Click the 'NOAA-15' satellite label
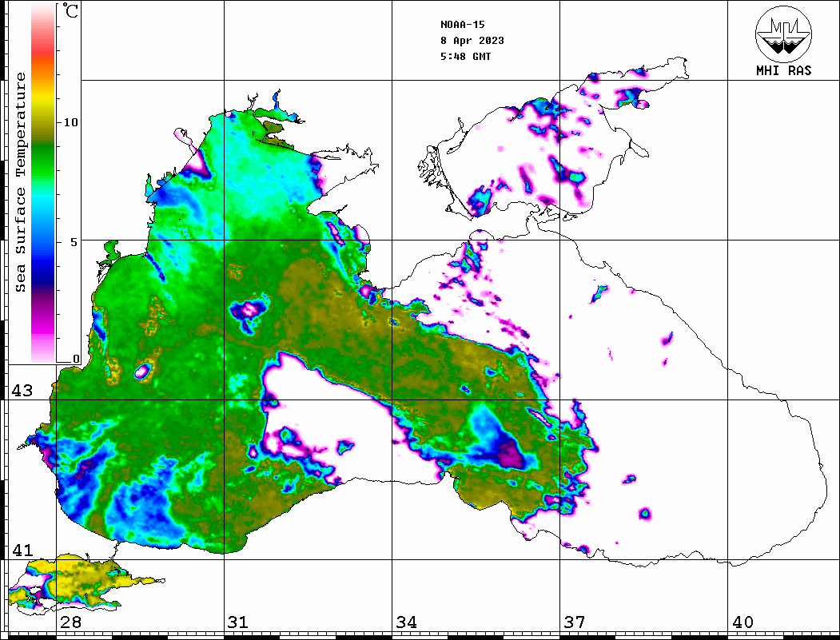 click(x=462, y=24)
